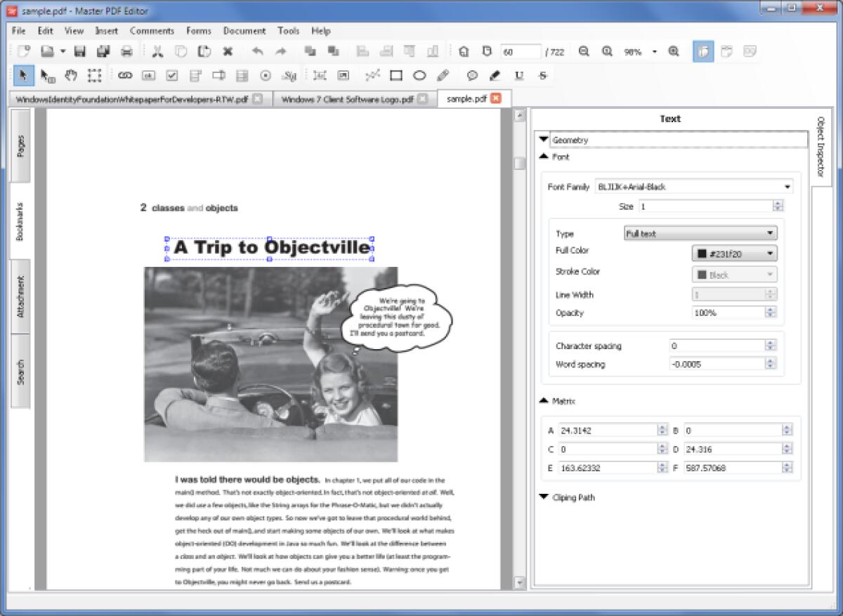Viewport: 843px width, 616px height.
Task: Print the document via toolbar icon
Action: pos(126,51)
